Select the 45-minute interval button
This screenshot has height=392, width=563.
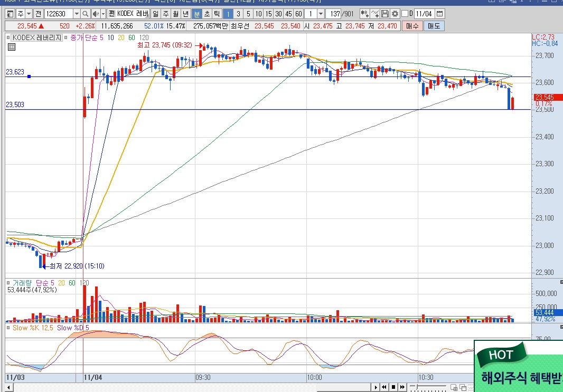(288, 14)
